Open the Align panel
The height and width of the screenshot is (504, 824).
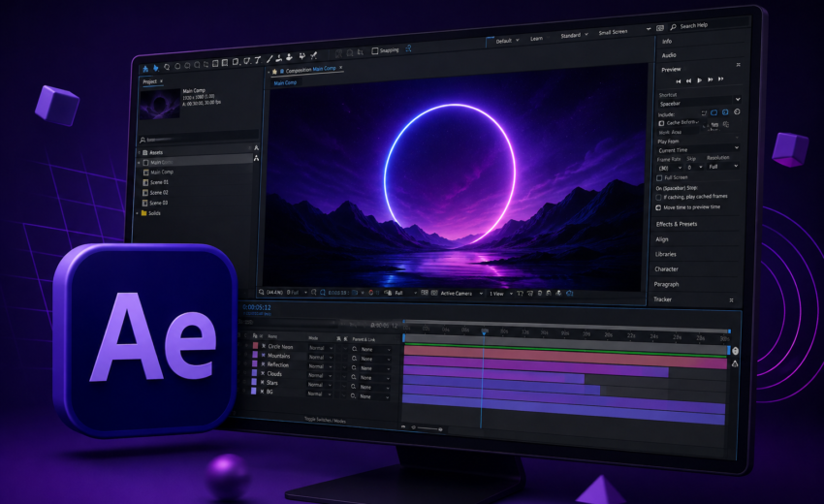661,239
